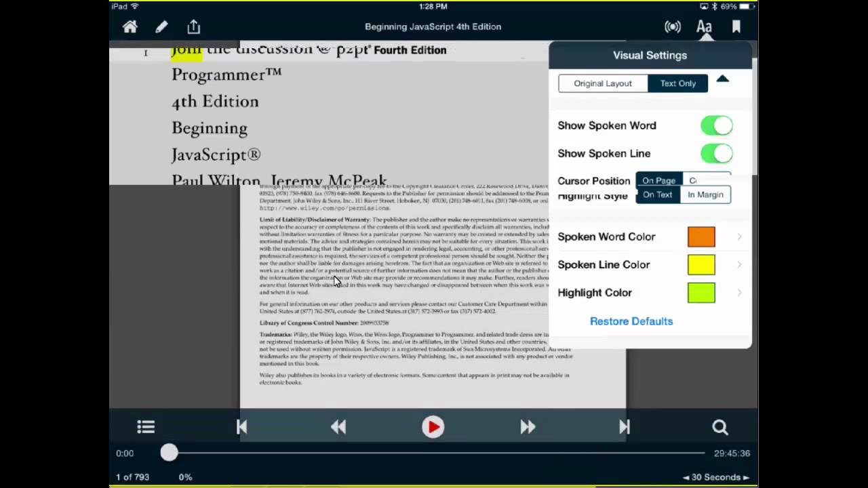This screenshot has width=868, height=488.
Task: Toggle Show Spoken Line switch
Action: [717, 153]
